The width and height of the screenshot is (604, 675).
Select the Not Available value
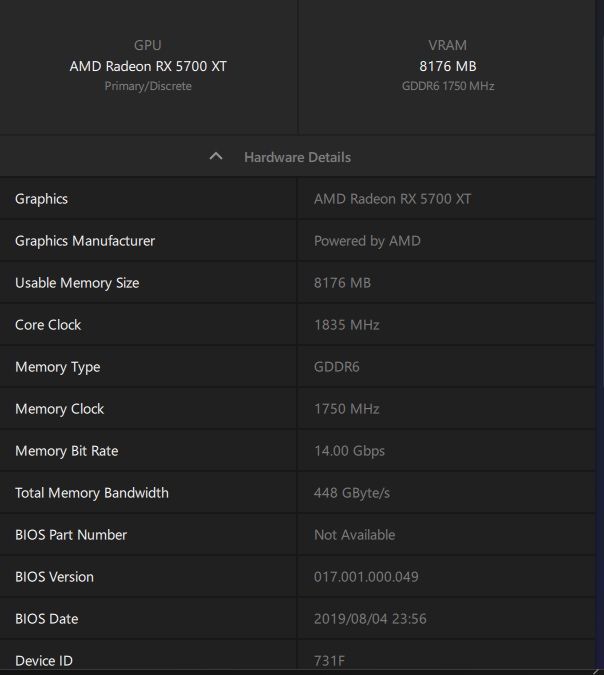click(355, 535)
